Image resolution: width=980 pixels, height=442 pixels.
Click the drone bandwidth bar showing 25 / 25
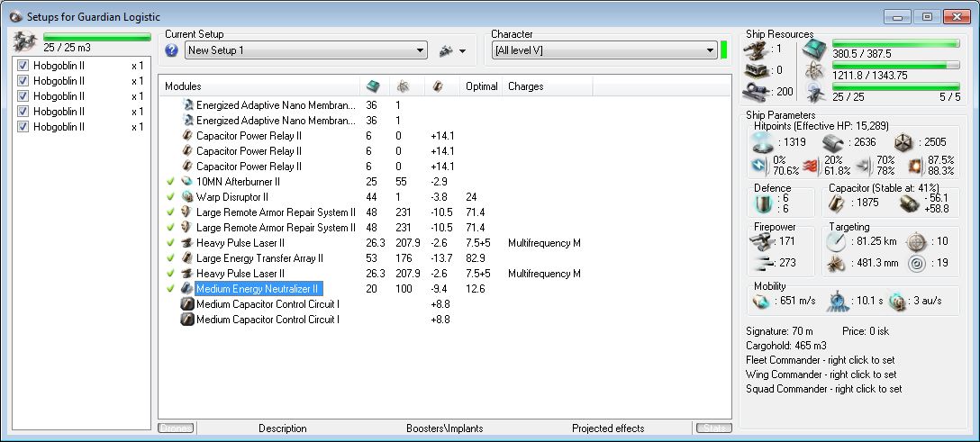pos(896,86)
